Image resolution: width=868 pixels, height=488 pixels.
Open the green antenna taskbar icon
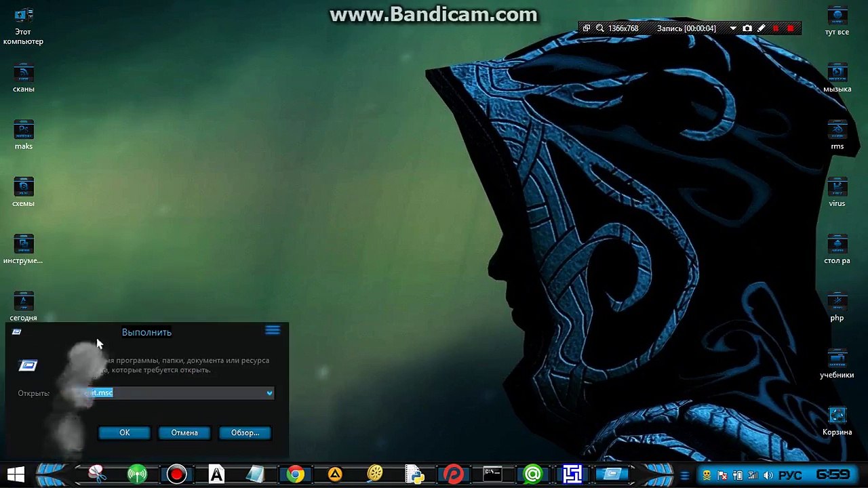tap(137, 474)
